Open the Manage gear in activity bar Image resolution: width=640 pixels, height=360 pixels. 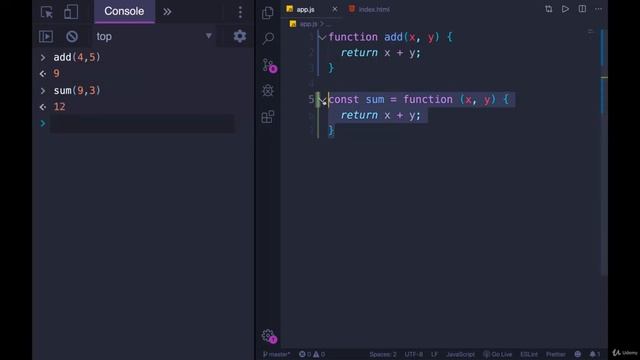click(x=269, y=336)
